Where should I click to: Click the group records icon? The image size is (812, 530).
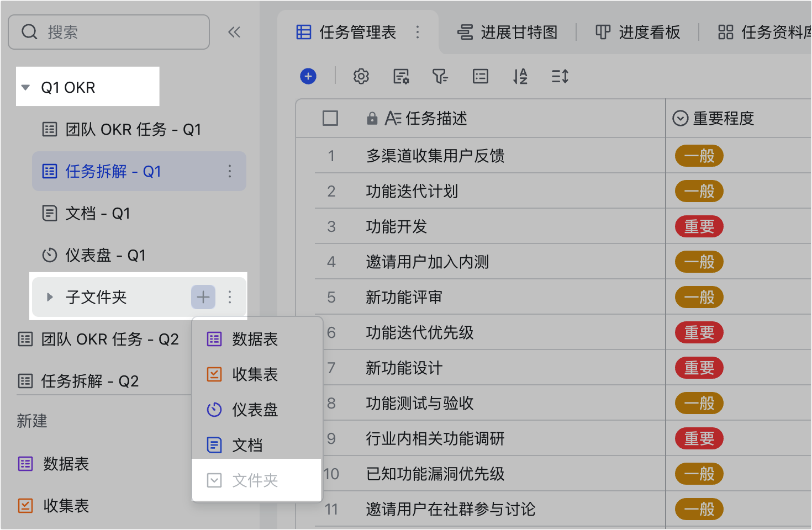pyautogui.click(x=481, y=76)
